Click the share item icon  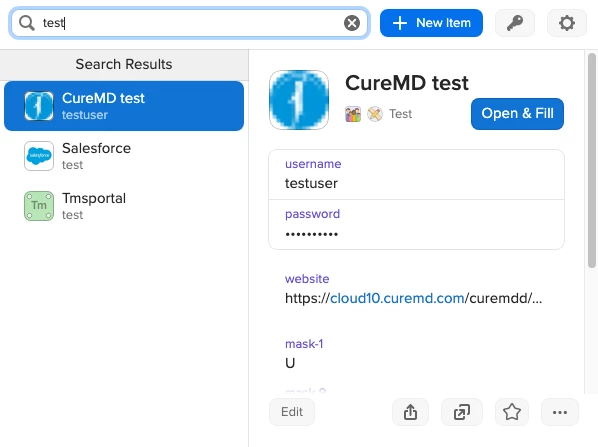[x=410, y=412]
